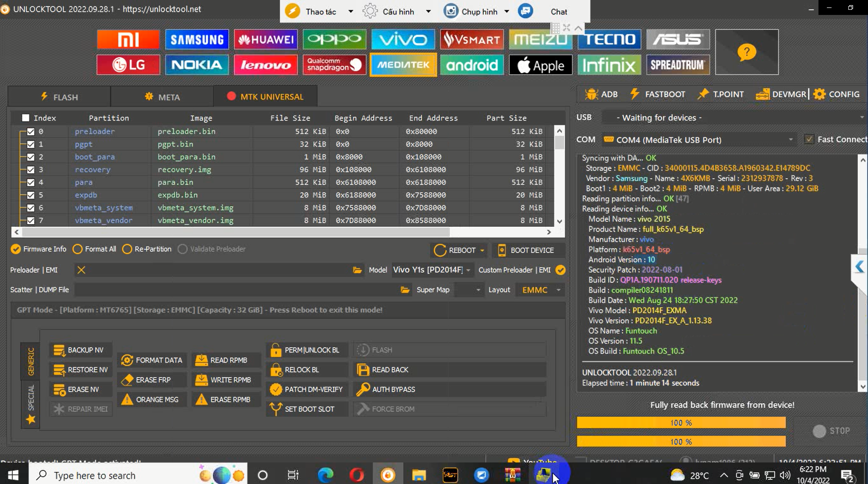Screen dimensions: 868x484
Task: Click the Scatter DUMP File input field
Action: [x=236, y=290]
